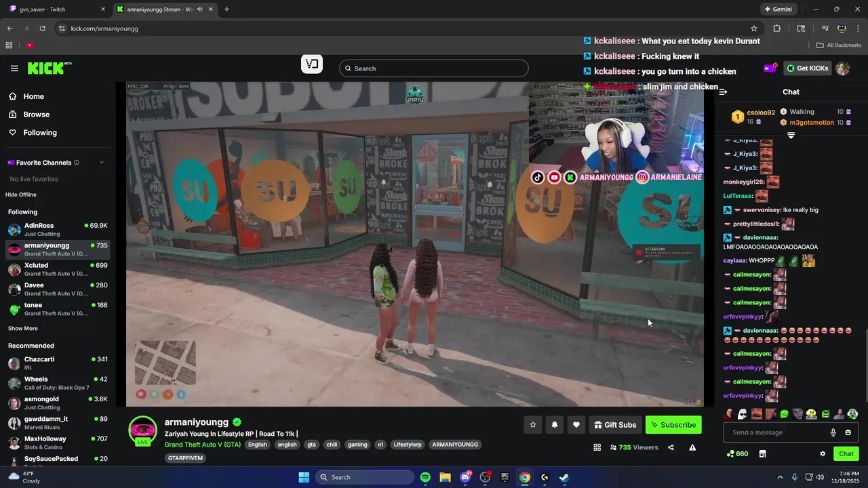Click the Gift Subs button

pyautogui.click(x=615, y=425)
